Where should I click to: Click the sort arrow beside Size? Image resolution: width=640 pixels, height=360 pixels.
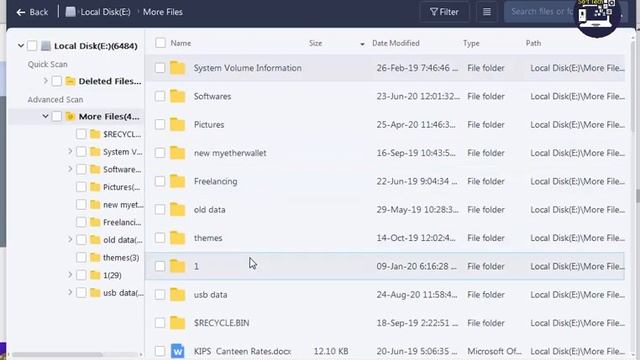click(362, 44)
